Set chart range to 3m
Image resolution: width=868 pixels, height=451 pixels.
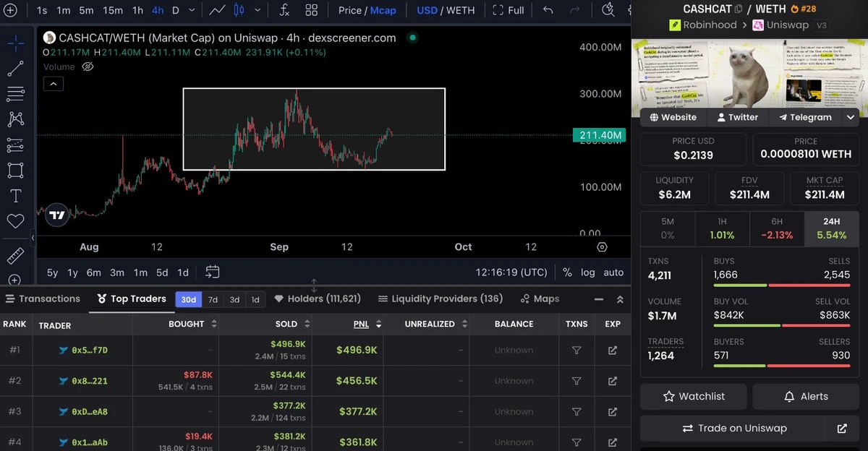pyautogui.click(x=116, y=272)
